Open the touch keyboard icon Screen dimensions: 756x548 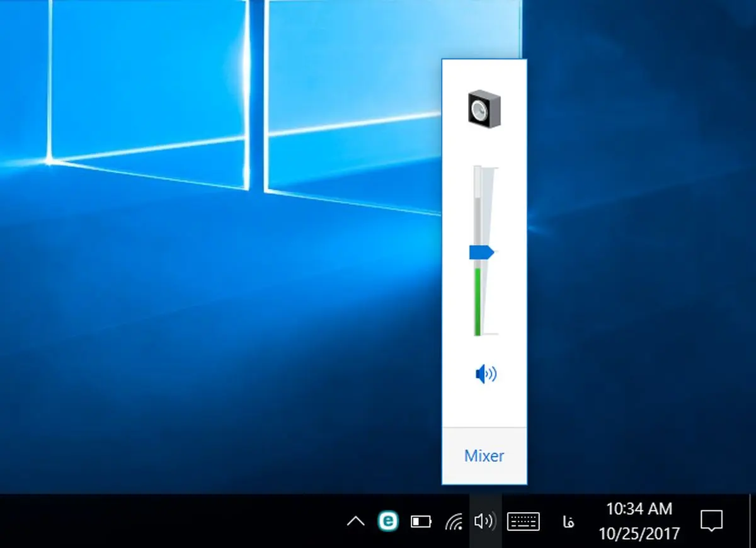click(x=524, y=522)
